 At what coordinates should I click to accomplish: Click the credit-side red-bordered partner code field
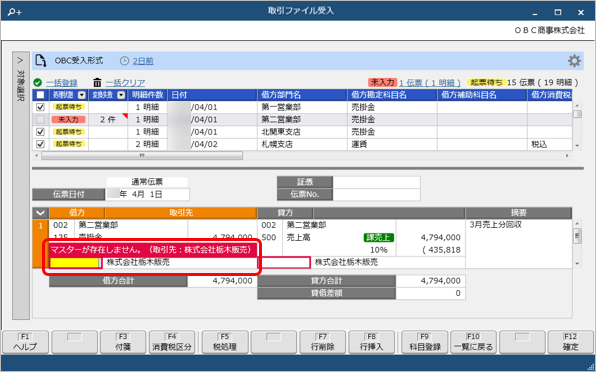click(x=284, y=262)
